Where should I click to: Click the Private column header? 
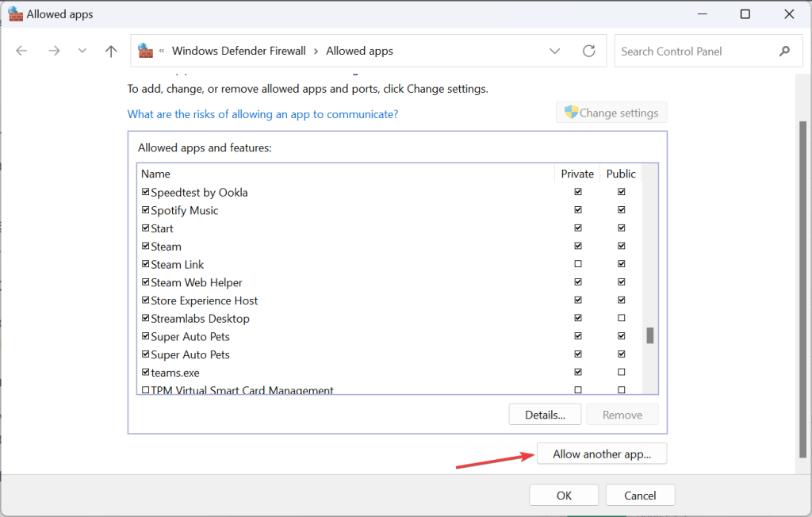pos(577,174)
